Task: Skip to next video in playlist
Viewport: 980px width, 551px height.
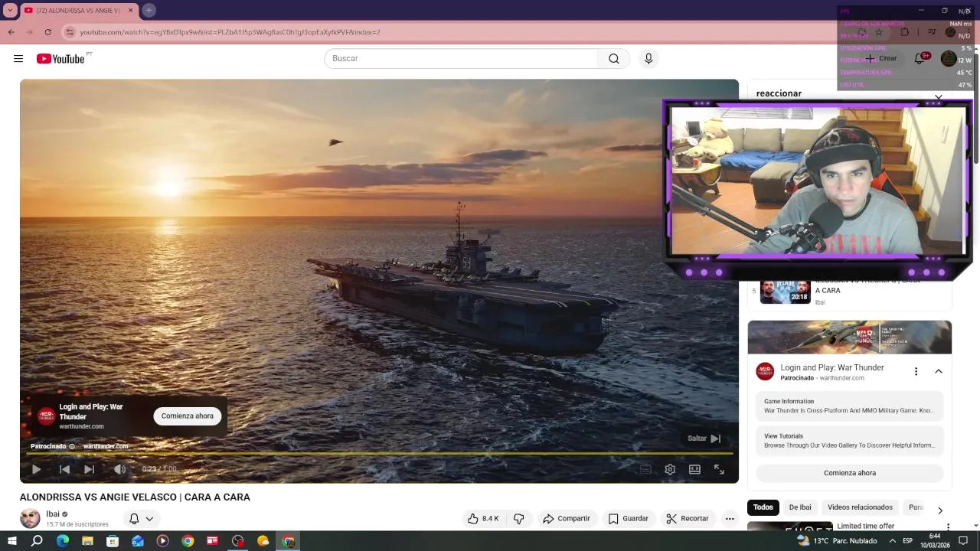Action: 90,469
